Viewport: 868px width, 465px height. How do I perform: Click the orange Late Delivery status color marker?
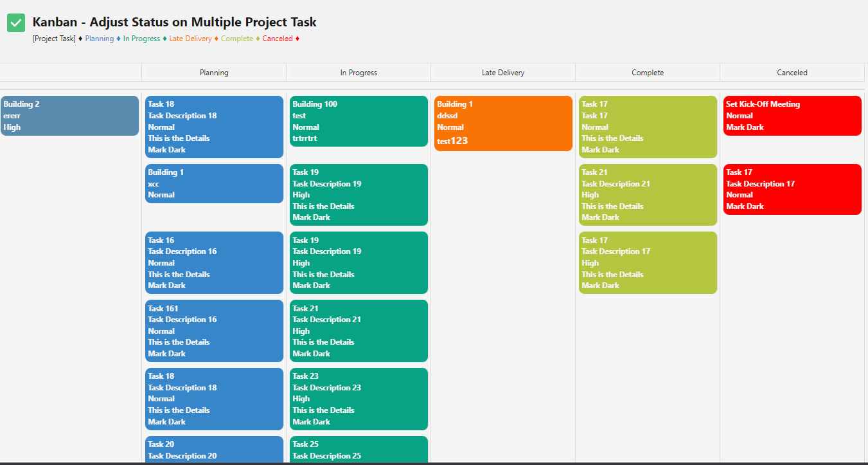pyautogui.click(x=217, y=38)
